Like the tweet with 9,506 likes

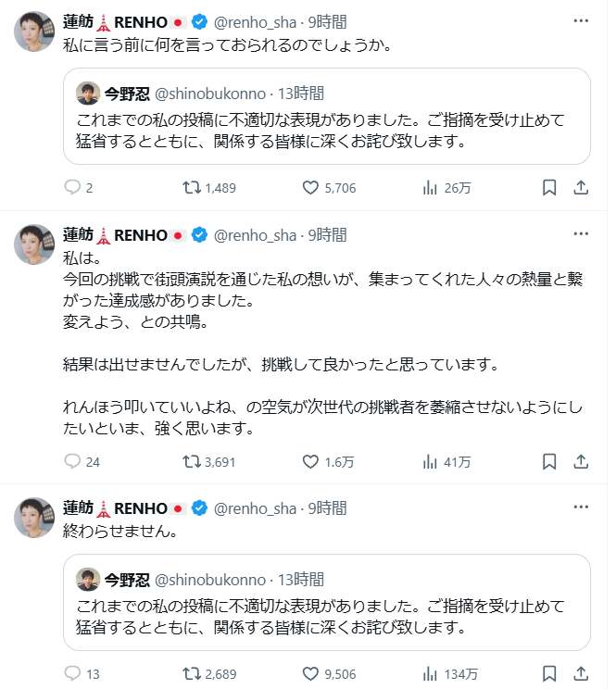pyautogui.click(x=312, y=673)
